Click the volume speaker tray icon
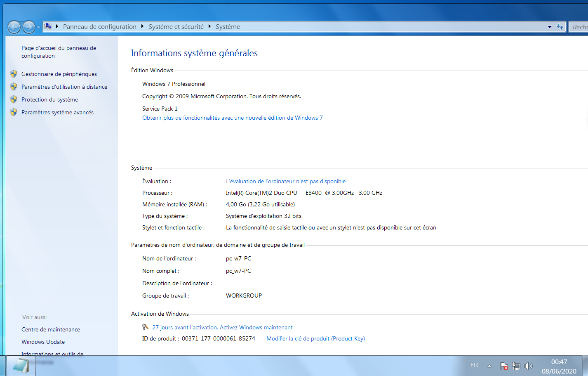This screenshot has height=376, width=588. coord(528,366)
